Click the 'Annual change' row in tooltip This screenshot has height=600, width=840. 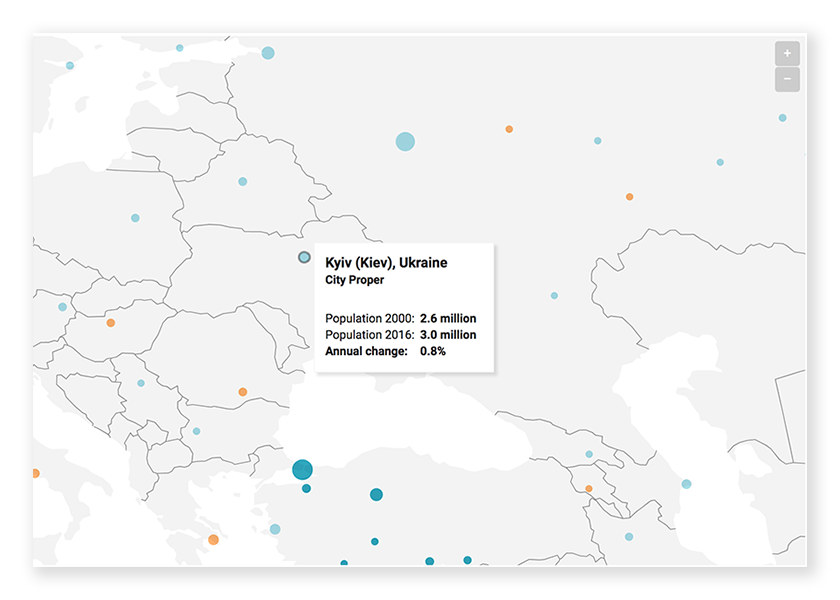(x=385, y=351)
